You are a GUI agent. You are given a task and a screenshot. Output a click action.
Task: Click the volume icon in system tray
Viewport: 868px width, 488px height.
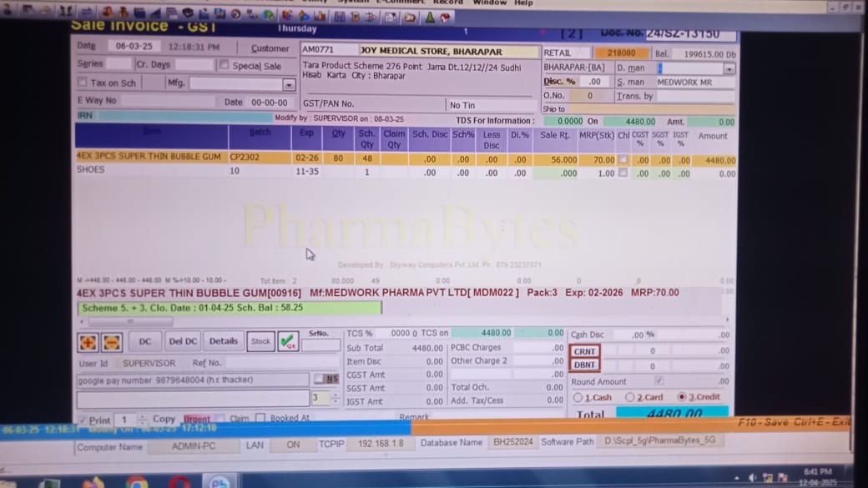(x=753, y=478)
